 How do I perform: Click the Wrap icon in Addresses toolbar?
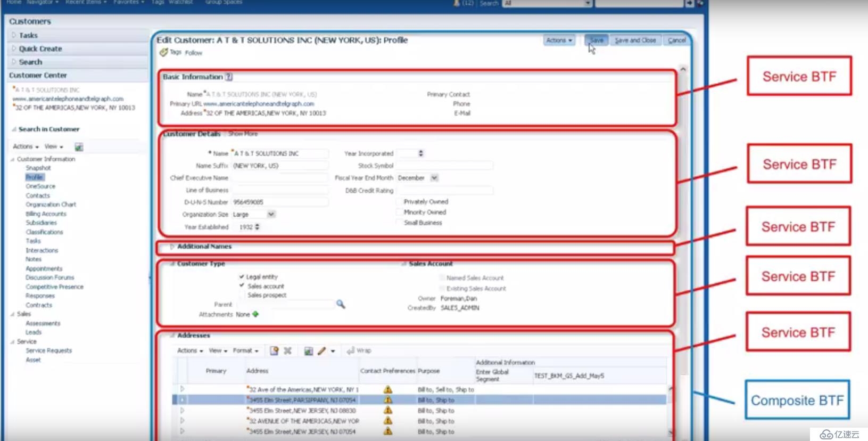[x=350, y=350]
